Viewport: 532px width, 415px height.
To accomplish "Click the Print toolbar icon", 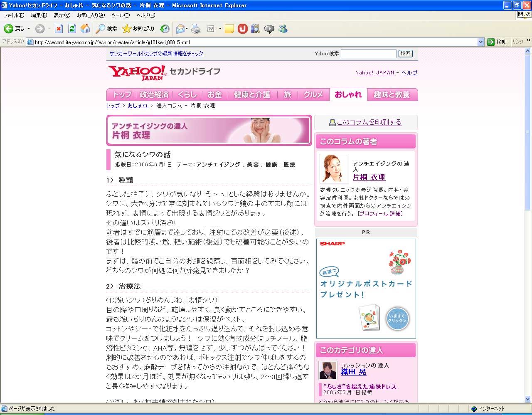I will tap(196, 29).
